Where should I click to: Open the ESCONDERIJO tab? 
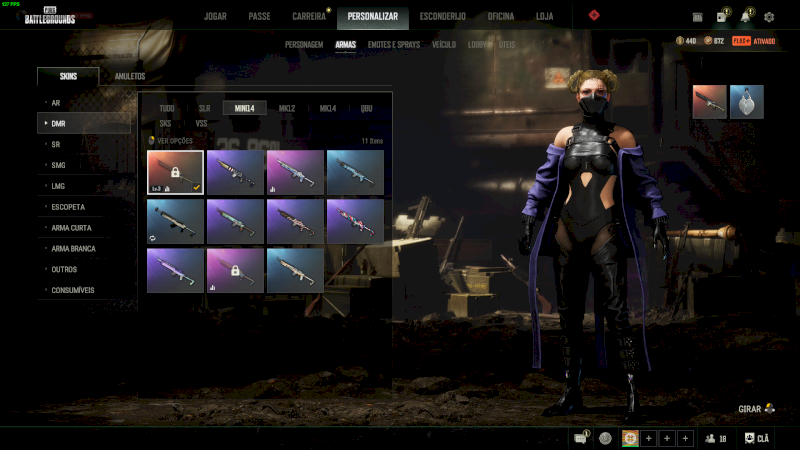coord(442,16)
